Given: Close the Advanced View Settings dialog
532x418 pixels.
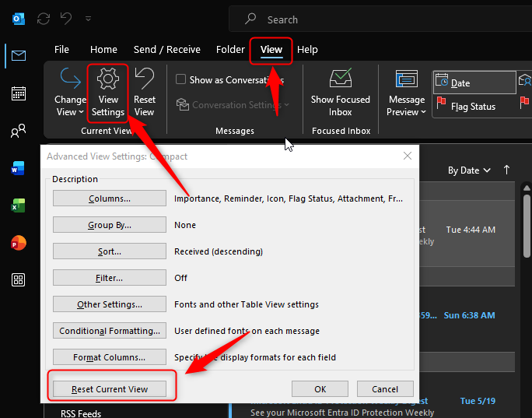Looking at the screenshot, I should pos(408,156).
